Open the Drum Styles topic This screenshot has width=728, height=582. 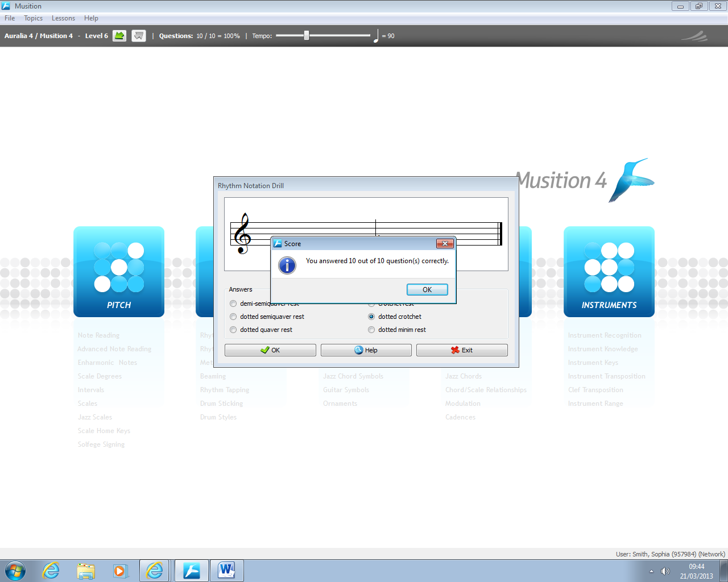218,417
